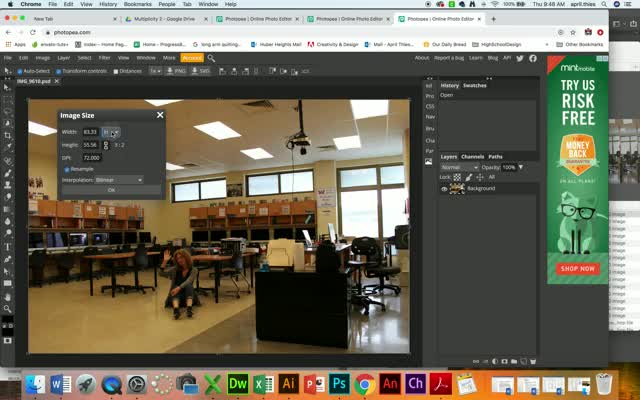Click the background color swatch

click(7, 331)
